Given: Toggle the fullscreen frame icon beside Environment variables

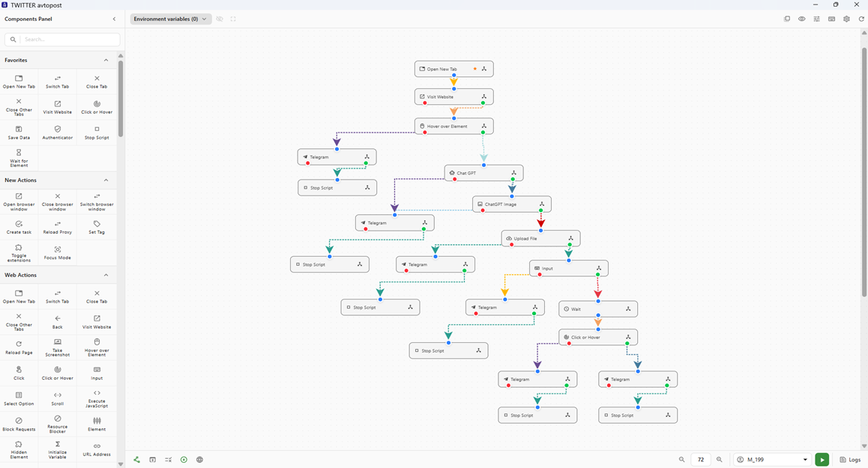Looking at the screenshot, I should [233, 19].
